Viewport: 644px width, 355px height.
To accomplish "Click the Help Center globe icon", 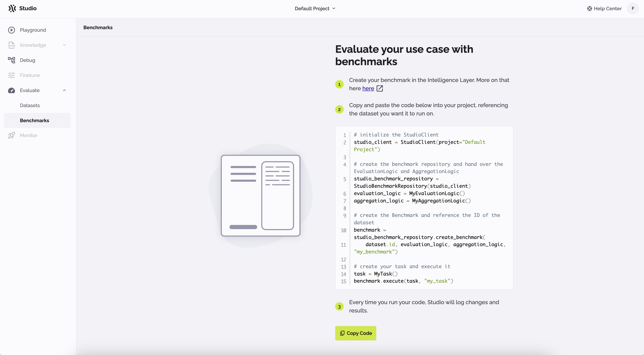I will tap(589, 8).
